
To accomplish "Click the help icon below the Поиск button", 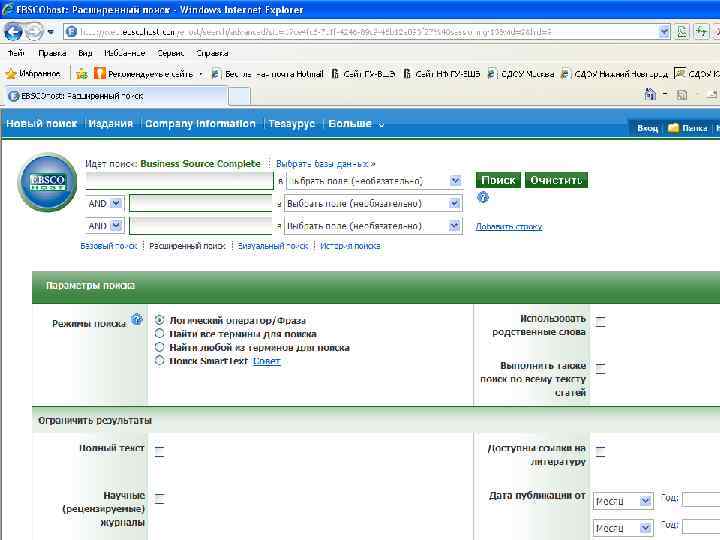I will (483, 197).
